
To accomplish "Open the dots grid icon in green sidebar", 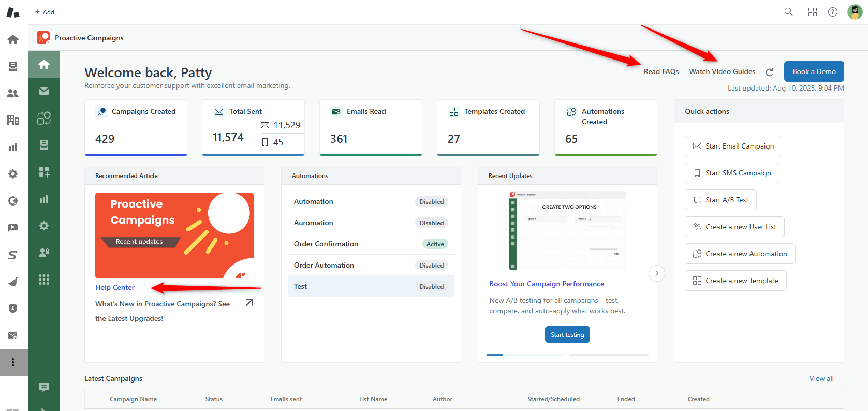I will tap(44, 280).
